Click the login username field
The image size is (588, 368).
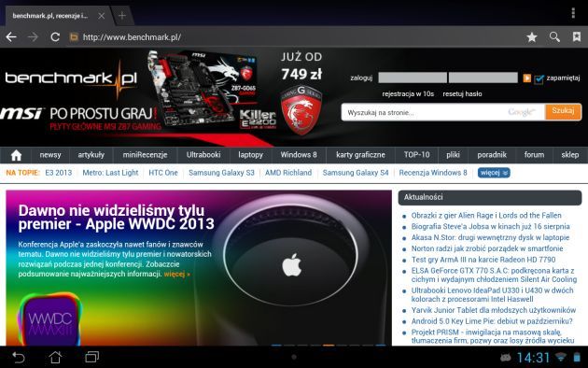(413, 78)
